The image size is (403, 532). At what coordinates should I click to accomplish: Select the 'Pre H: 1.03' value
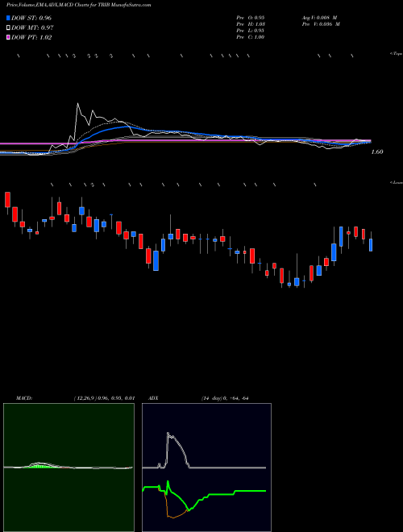pyautogui.click(x=251, y=24)
